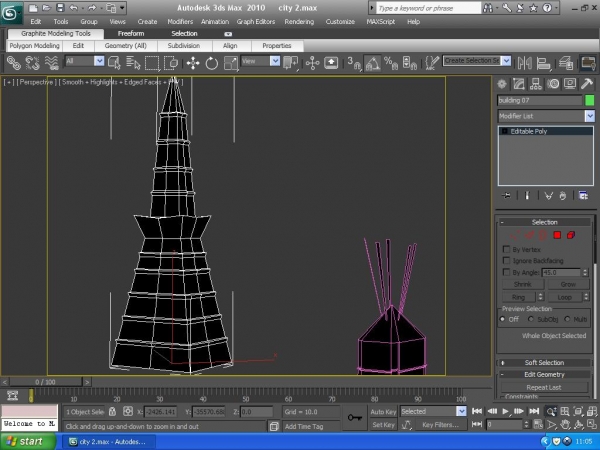
Task: Select the Off preview selection radio
Action: coord(502,319)
